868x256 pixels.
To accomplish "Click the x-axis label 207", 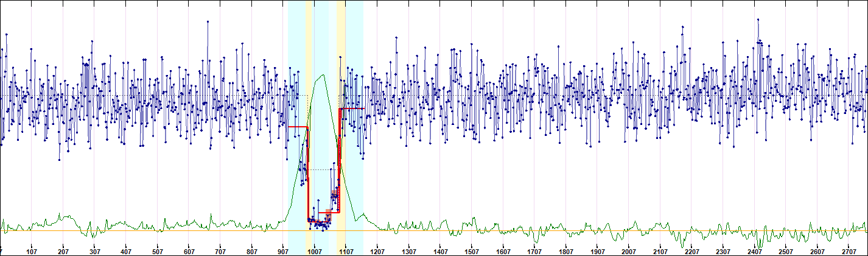I will [63, 251].
